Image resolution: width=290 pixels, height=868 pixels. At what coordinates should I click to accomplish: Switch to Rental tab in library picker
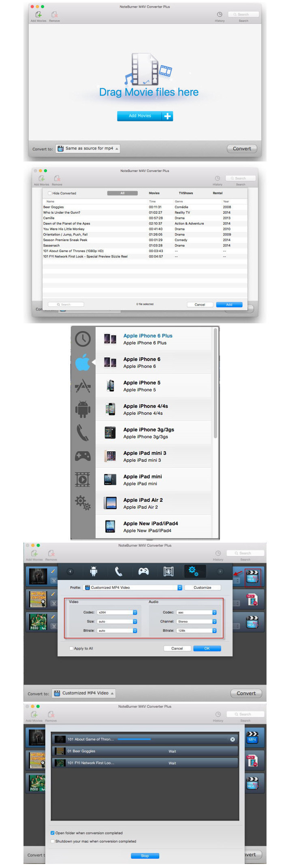218,193
